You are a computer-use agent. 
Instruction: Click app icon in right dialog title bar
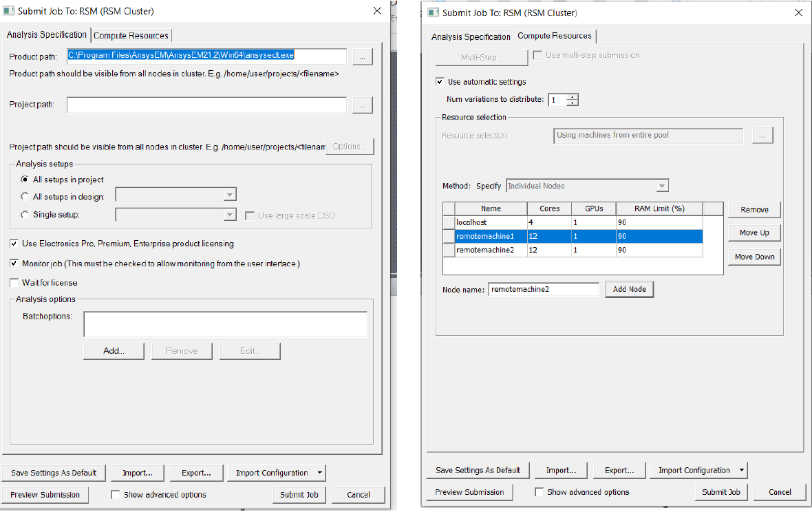(433, 12)
